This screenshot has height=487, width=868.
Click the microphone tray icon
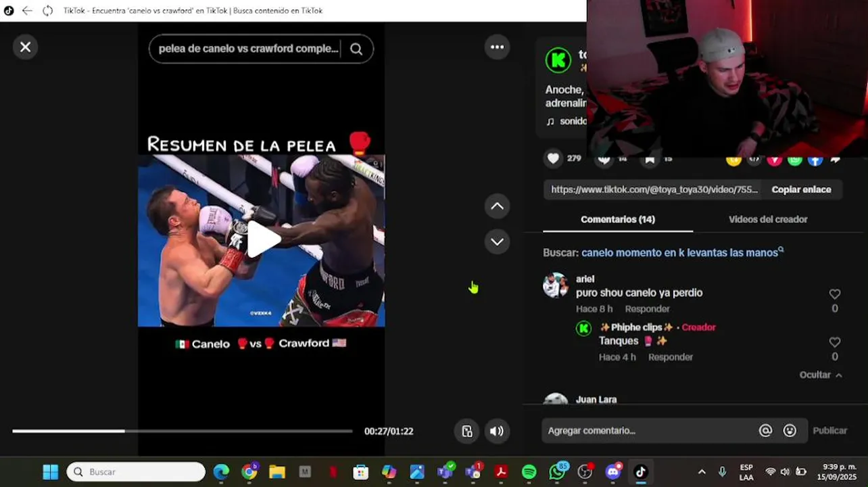coord(722,472)
